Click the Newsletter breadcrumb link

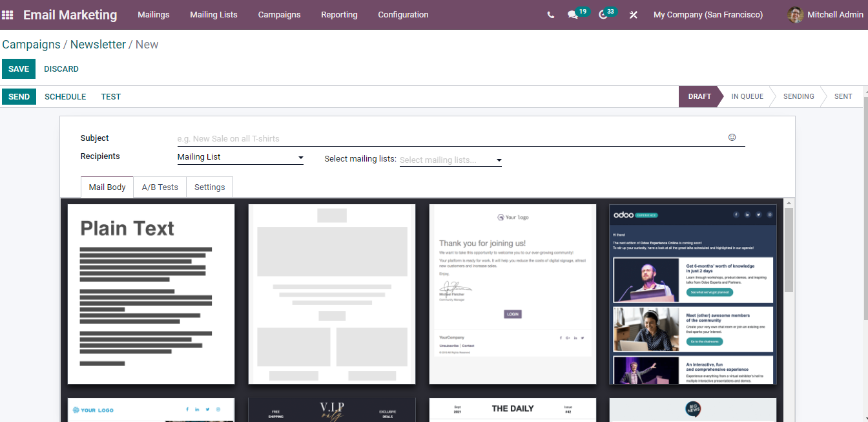point(98,45)
